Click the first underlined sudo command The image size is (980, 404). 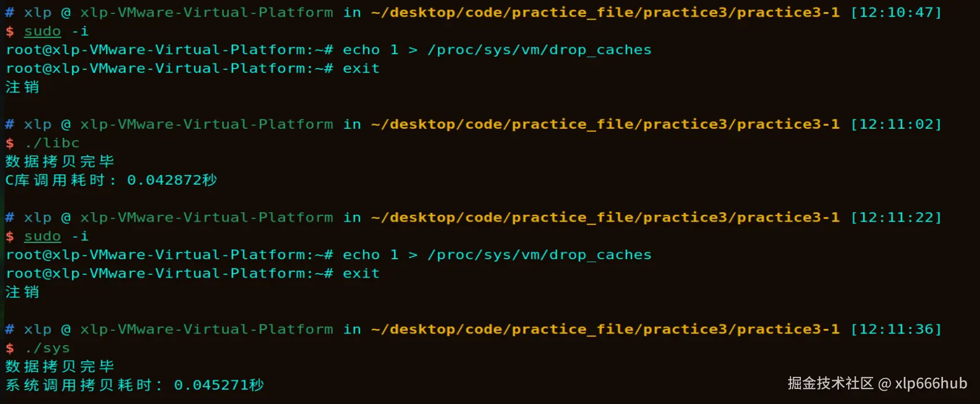[42, 31]
